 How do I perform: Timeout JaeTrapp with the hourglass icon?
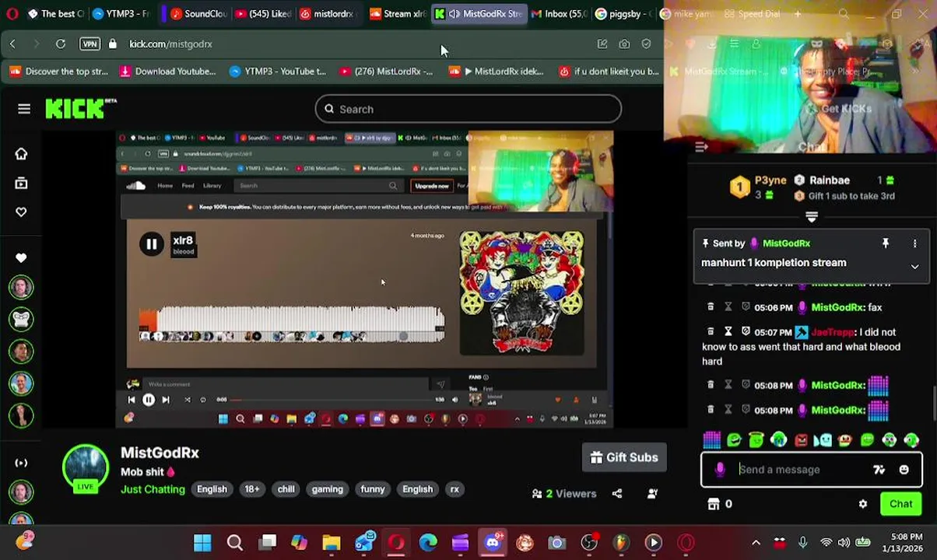click(x=728, y=332)
